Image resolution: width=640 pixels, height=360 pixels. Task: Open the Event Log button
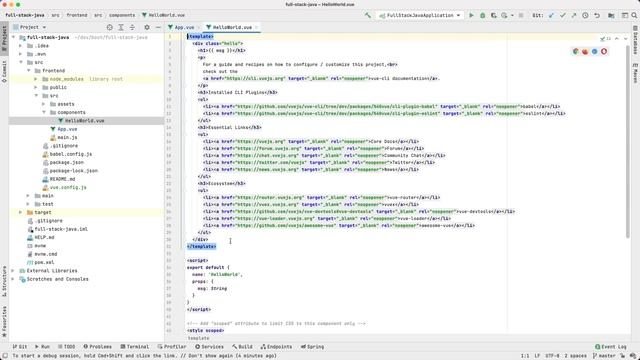(611, 347)
